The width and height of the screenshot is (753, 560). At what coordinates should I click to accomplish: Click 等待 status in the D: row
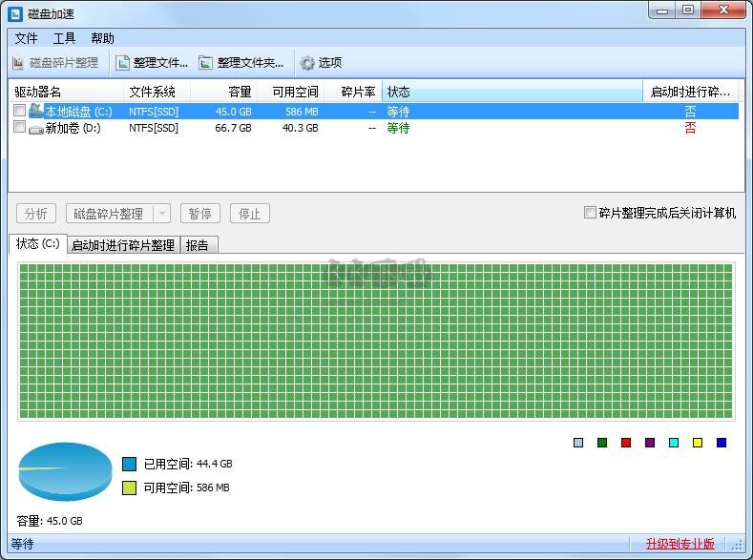point(399,128)
